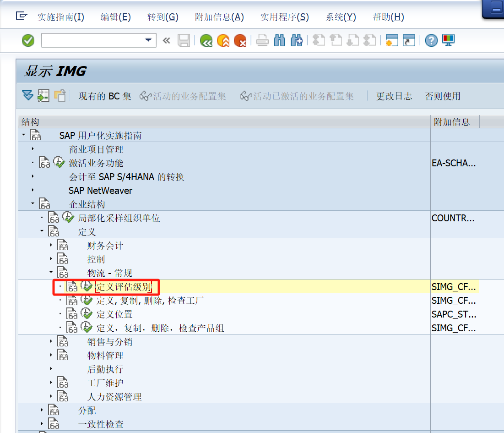Click the Find binoculars icon

tap(279, 40)
